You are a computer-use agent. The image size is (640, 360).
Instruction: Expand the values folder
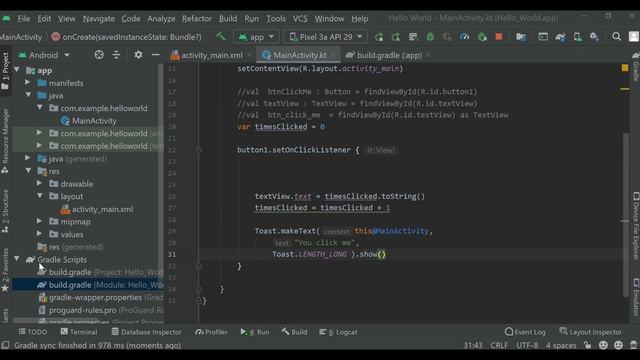click(39, 234)
